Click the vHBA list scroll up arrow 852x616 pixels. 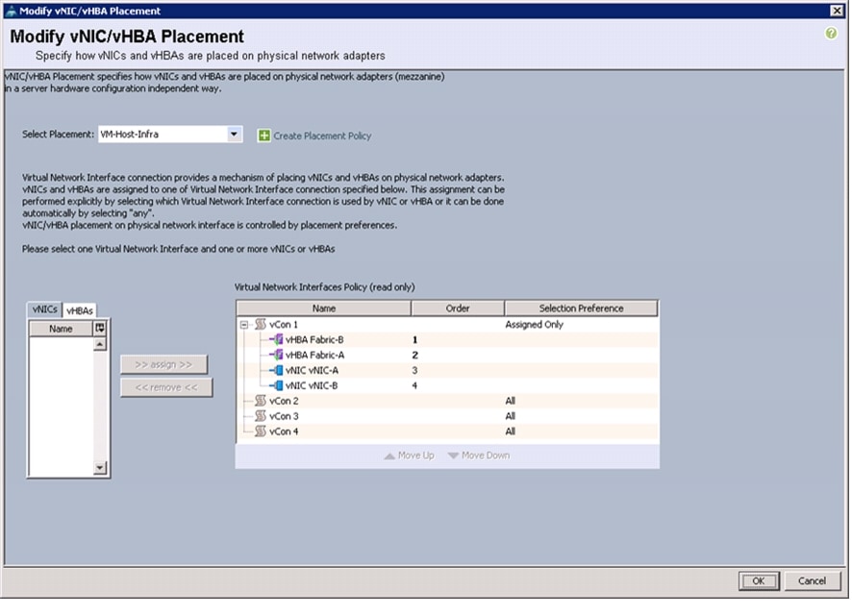[x=99, y=344]
